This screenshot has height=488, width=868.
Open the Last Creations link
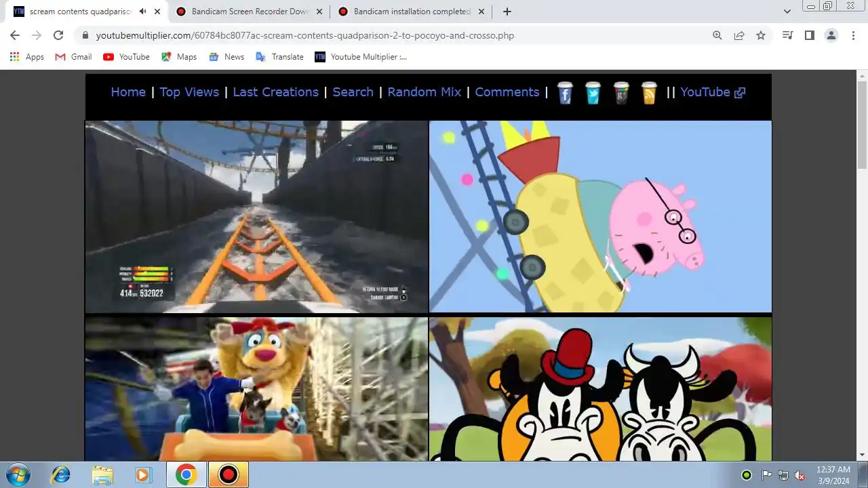[275, 92]
